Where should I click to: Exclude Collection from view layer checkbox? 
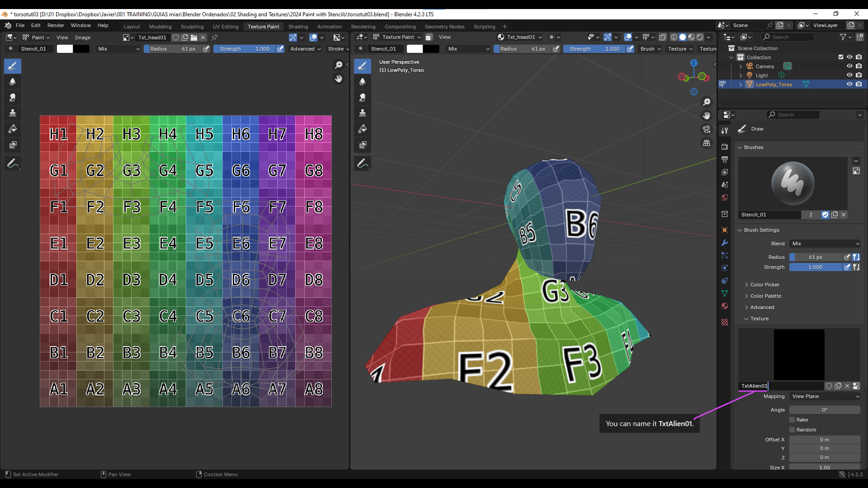pos(841,57)
